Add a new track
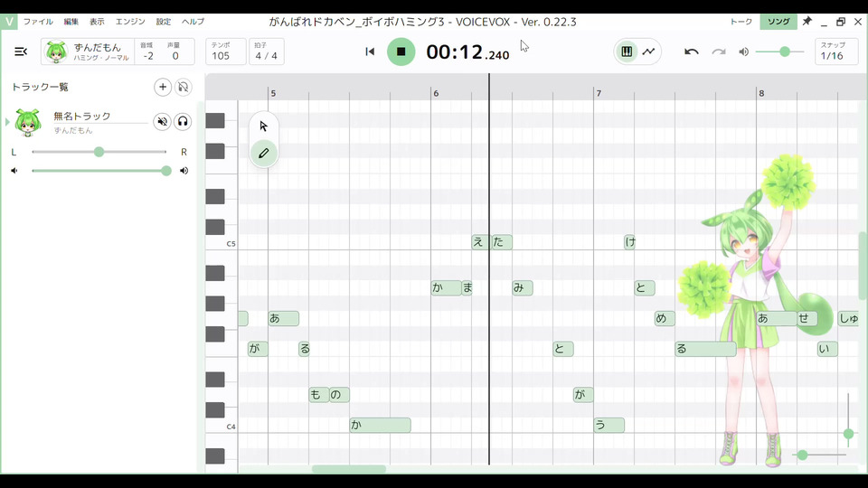The height and width of the screenshot is (488, 868). click(x=162, y=87)
